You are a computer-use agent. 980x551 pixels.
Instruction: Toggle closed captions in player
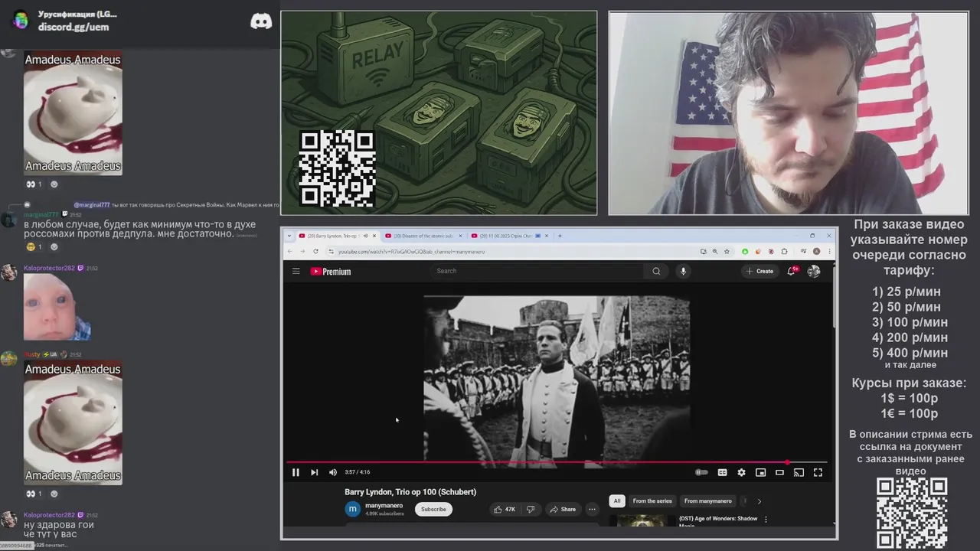point(722,472)
